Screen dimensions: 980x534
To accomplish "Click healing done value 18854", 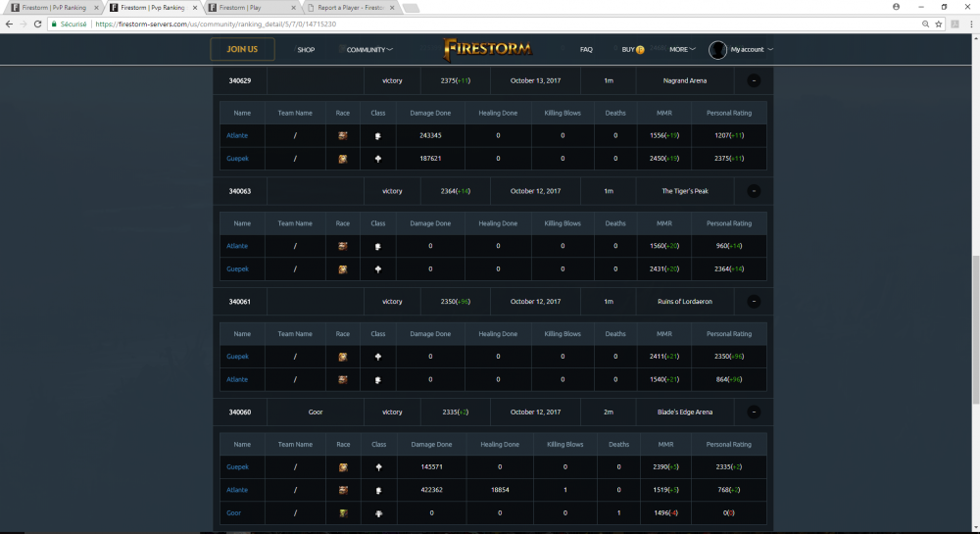I will point(500,490).
